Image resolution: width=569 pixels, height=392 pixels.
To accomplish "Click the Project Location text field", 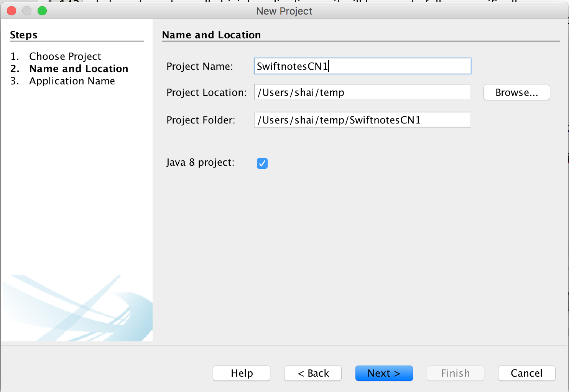I will pyautogui.click(x=362, y=92).
